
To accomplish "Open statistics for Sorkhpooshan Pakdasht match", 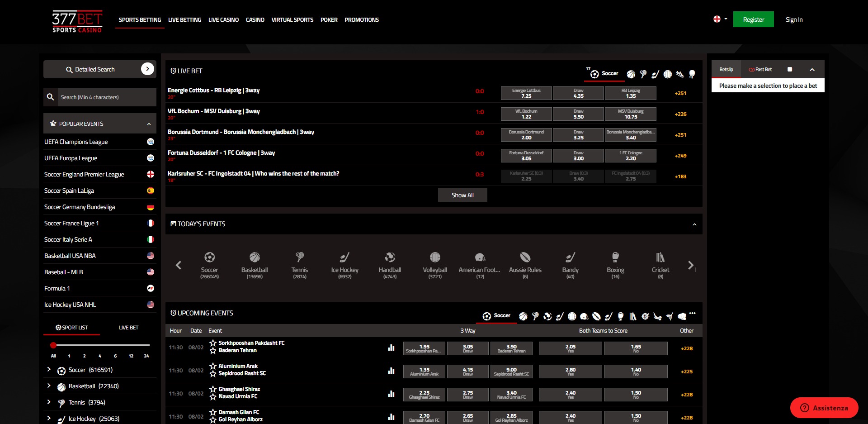I will 391,348.
